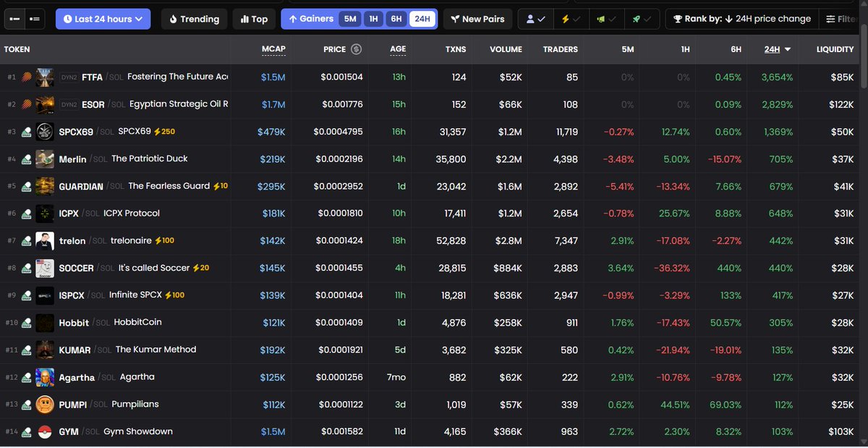Viewport: 868px width, 448px height.
Task: Click pump badge icon on Merlin row
Action: [x=26, y=159]
